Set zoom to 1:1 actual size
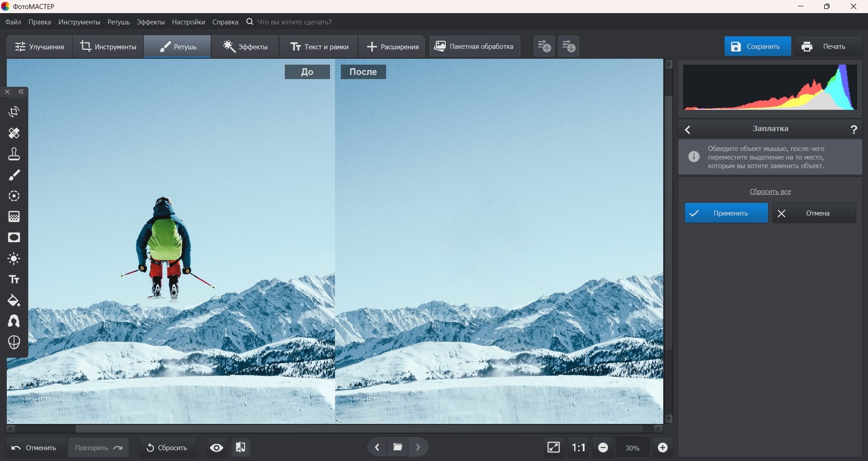The image size is (868, 461). (578, 447)
